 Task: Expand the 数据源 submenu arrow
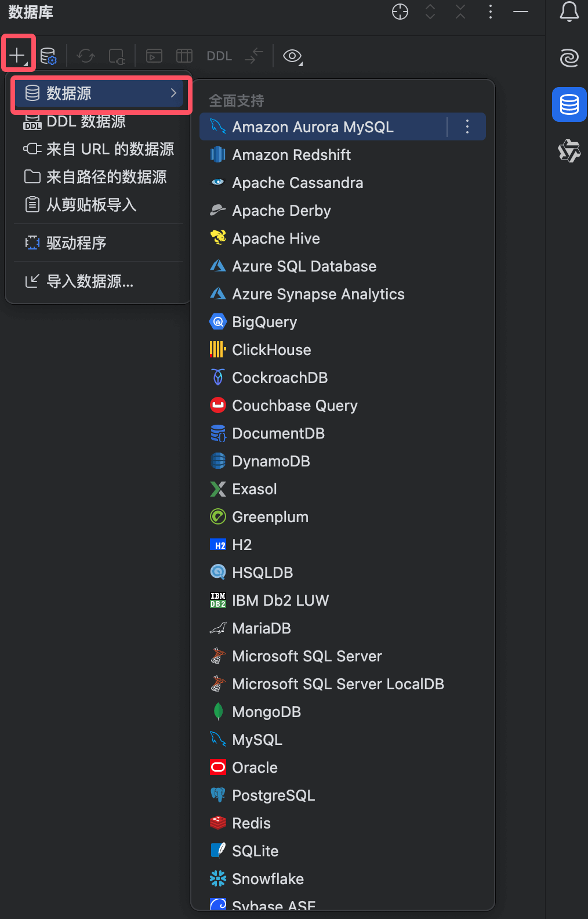coord(173,93)
